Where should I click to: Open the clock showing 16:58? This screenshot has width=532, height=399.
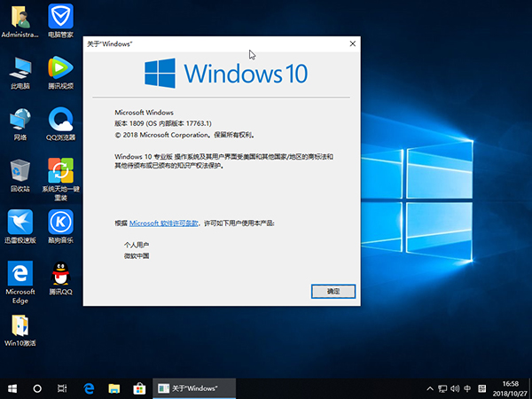(x=510, y=389)
